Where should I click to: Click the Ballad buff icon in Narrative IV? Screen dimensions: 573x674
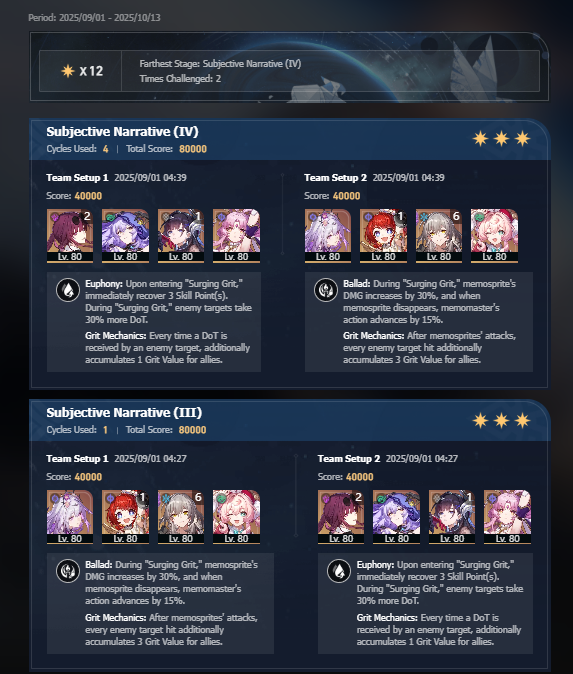tap(326, 290)
